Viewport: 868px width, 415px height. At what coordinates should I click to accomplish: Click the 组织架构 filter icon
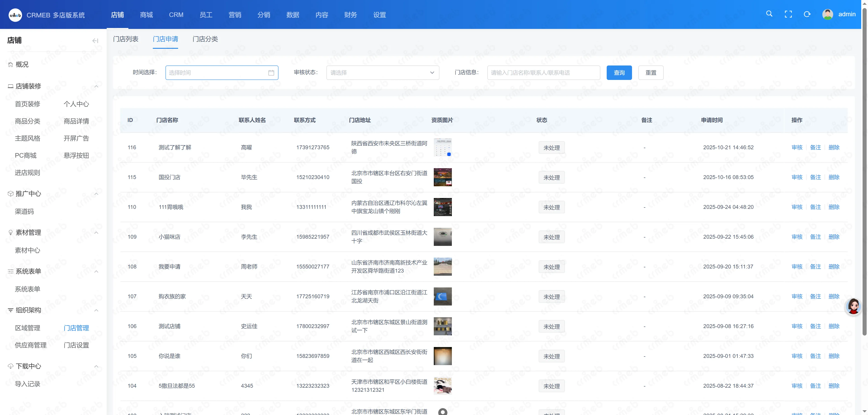(10, 310)
